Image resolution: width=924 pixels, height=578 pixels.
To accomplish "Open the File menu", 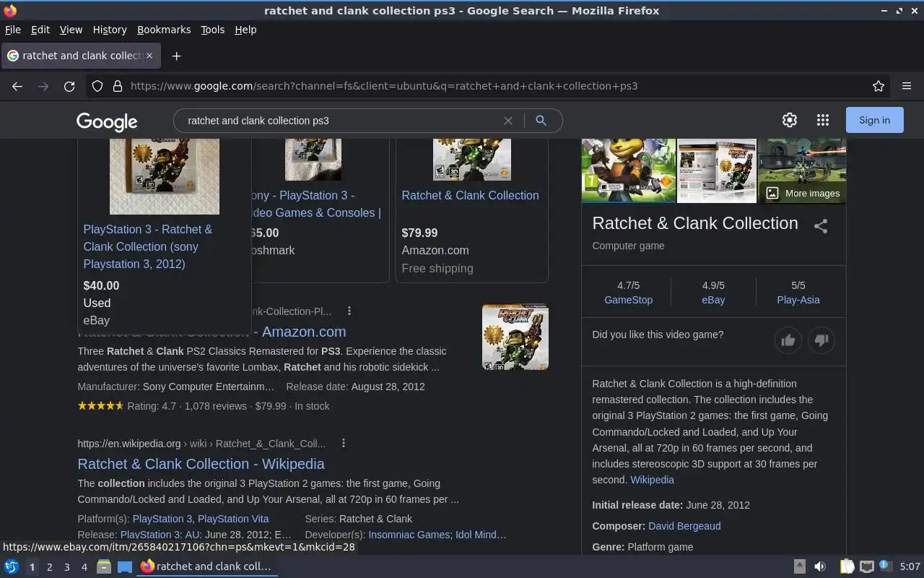I will (x=13, y=30).
